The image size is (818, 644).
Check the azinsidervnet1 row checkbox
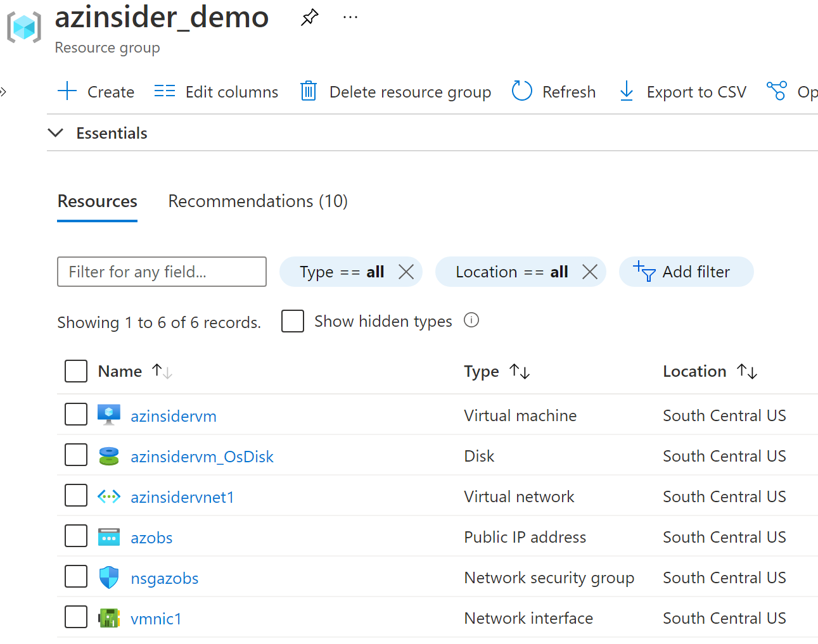76,495
